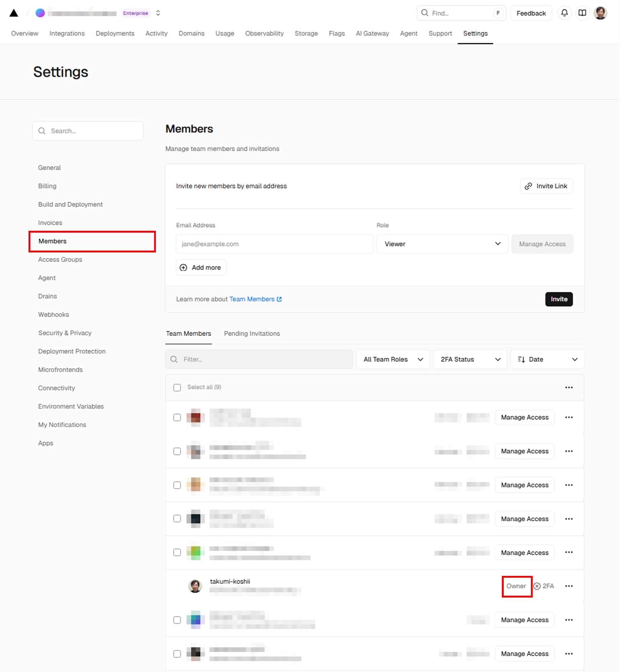The image size is (620, 672).
Task: Open more options for last visible member
Action: click(x=569, y=654)
